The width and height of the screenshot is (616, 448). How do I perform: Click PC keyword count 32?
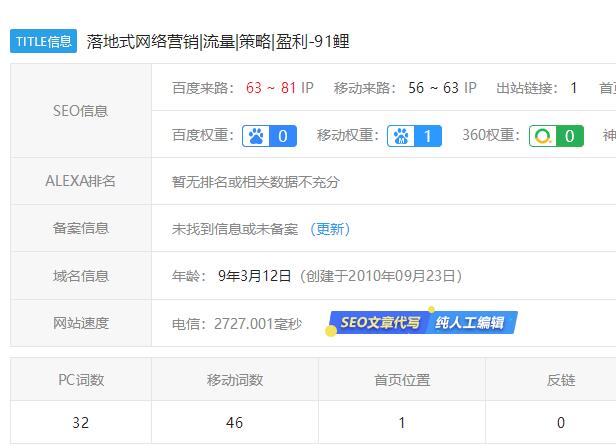(81, 423)
